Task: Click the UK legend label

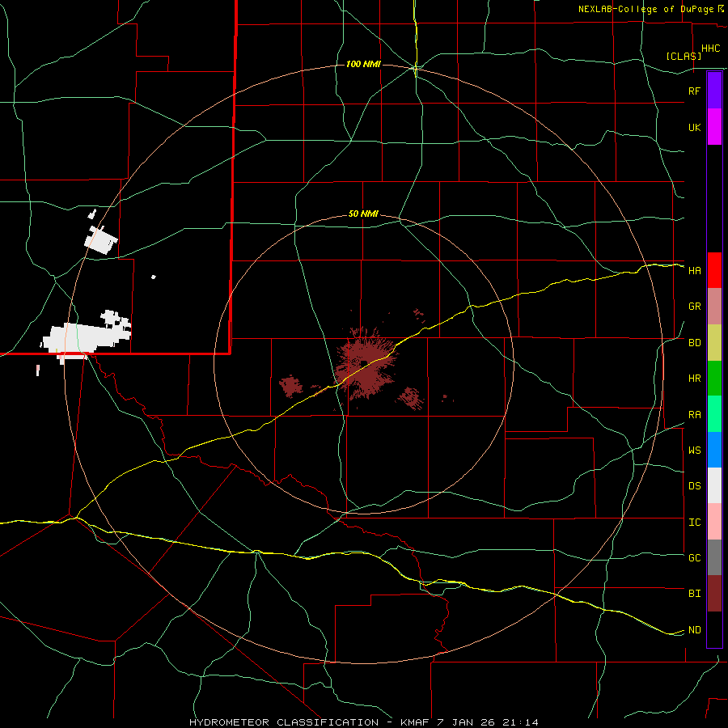Action: (x=694, y=127)
